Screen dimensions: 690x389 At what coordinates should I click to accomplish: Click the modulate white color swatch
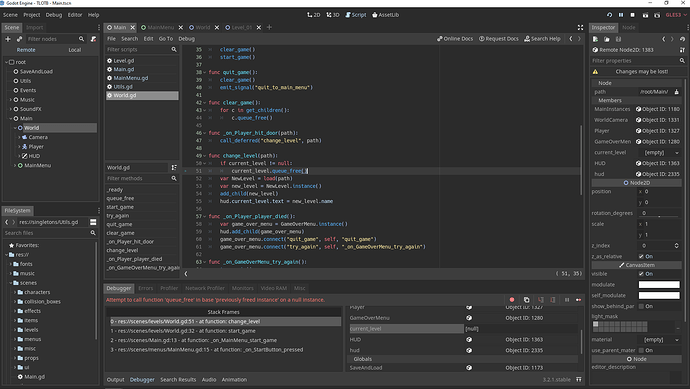[659, 285]
